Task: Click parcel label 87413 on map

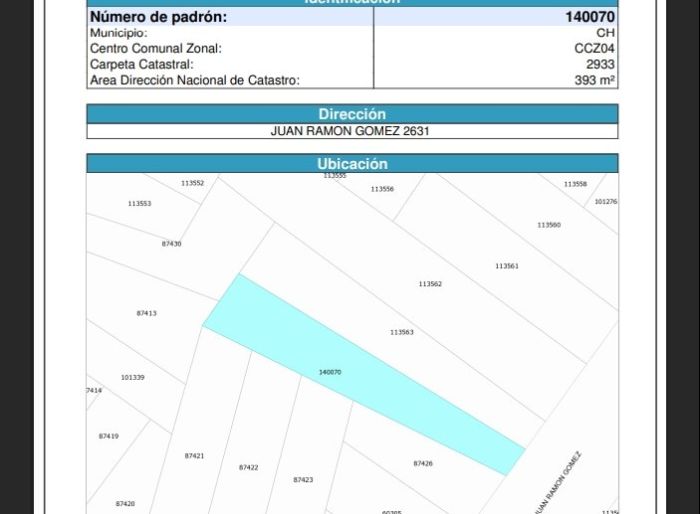Action: [146, 313]
